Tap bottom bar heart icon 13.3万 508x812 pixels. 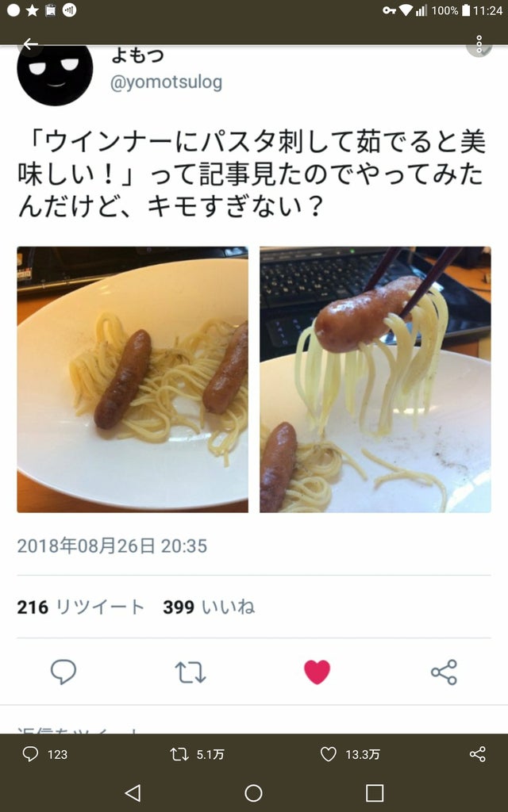click(350, 754)
